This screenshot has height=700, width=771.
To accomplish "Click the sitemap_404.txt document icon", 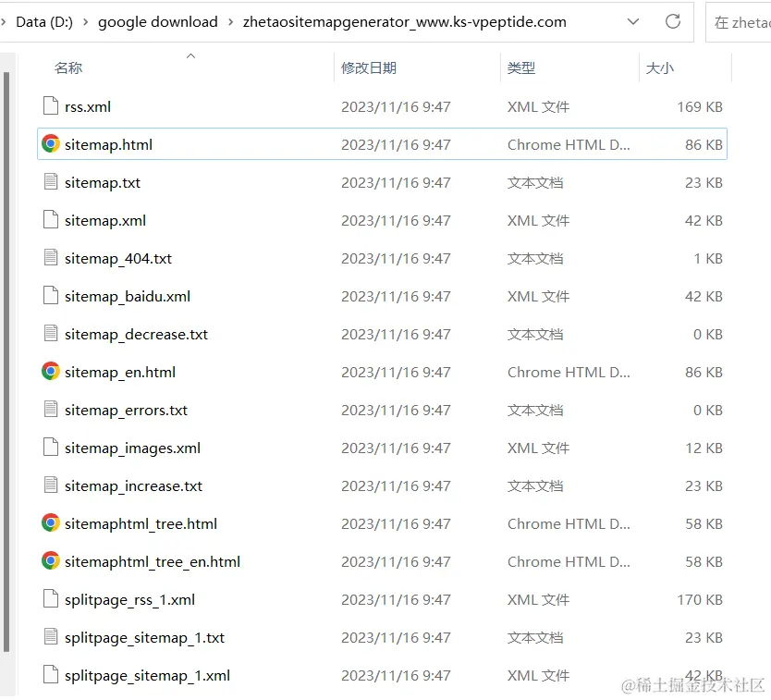I will [51, 257].
